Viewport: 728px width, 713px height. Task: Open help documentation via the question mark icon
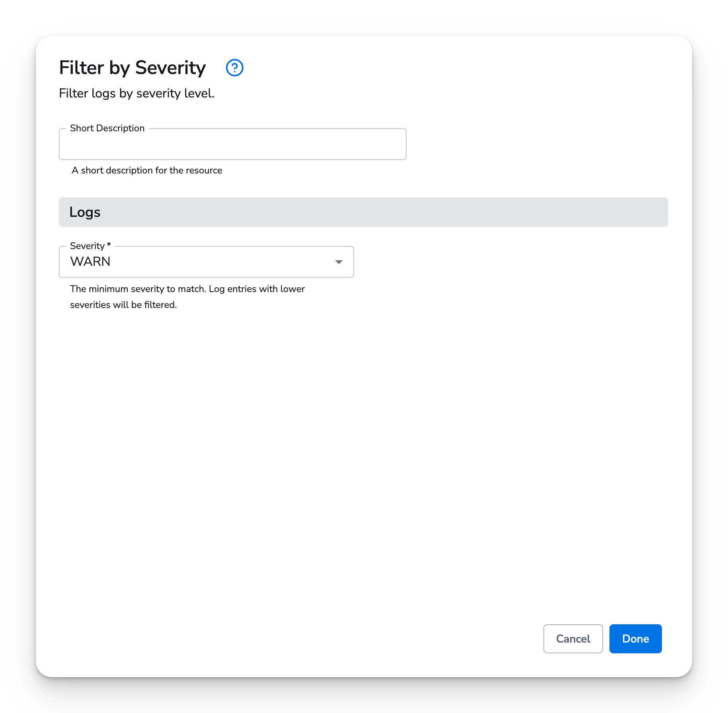[235, 68]
